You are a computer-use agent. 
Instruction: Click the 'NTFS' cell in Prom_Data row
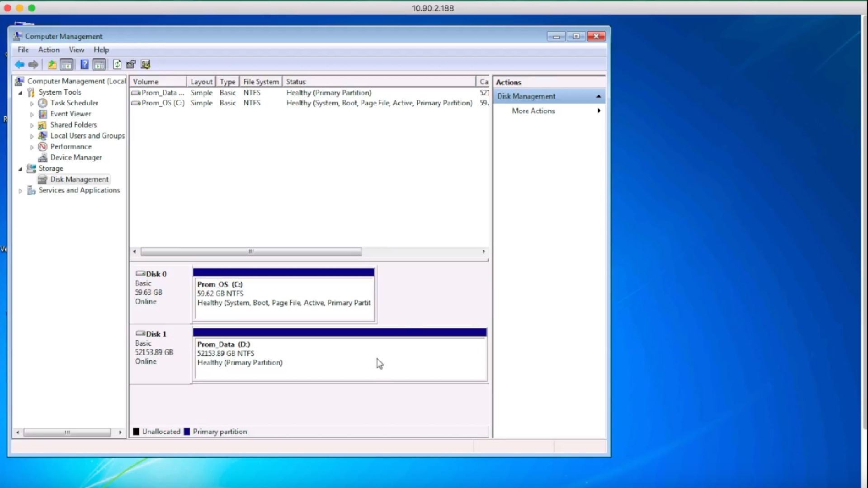pyautogui.click(x=252, y=93)
